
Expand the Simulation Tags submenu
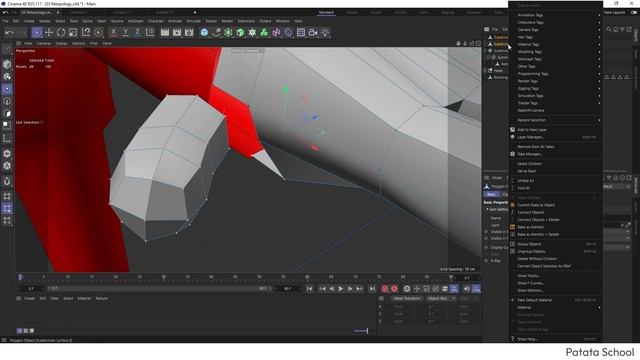tap(556, 96)
